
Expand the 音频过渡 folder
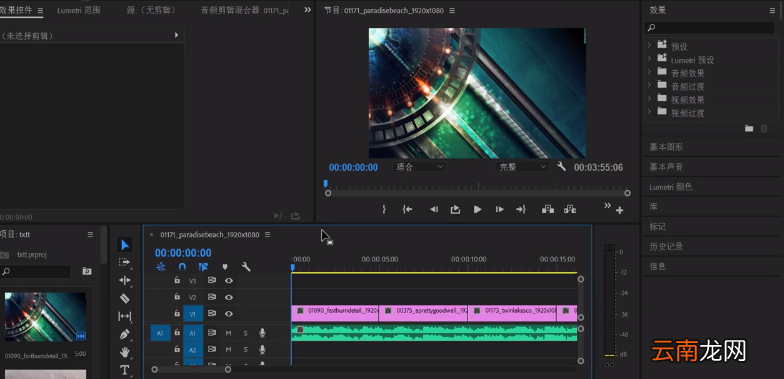pyautogui.click(x=649, y=84)
